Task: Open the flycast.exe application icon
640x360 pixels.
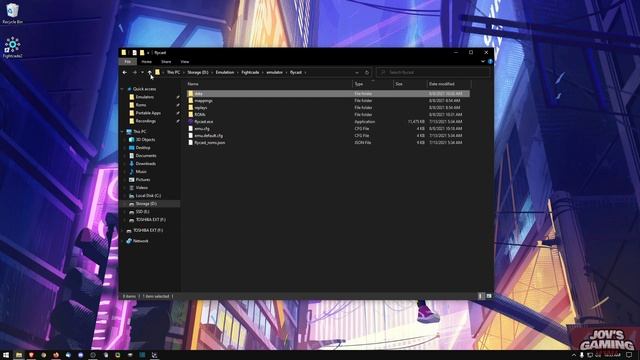Action: click(191, 122)
